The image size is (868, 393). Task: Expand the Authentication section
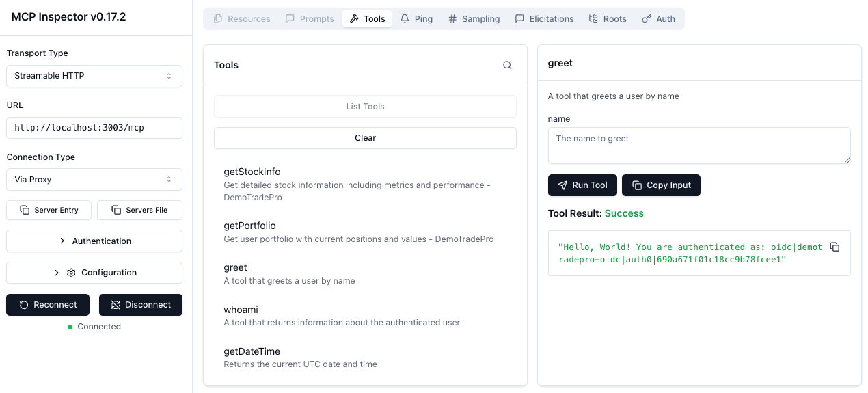tap(94, 241)
